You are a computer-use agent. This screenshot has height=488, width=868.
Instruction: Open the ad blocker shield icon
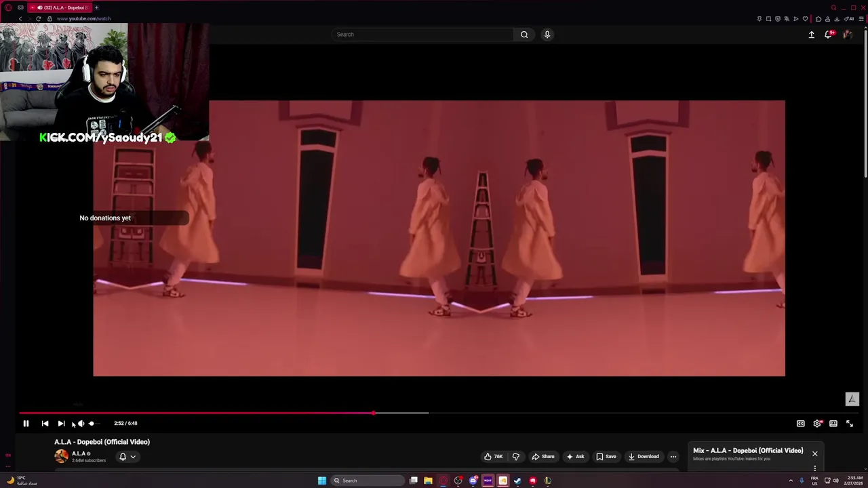(x=778, y=19)
